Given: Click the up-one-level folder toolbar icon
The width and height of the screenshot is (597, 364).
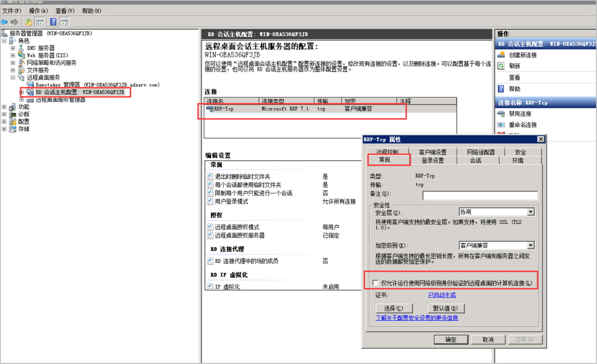Looking at the screenshot, I should (28, 22).
